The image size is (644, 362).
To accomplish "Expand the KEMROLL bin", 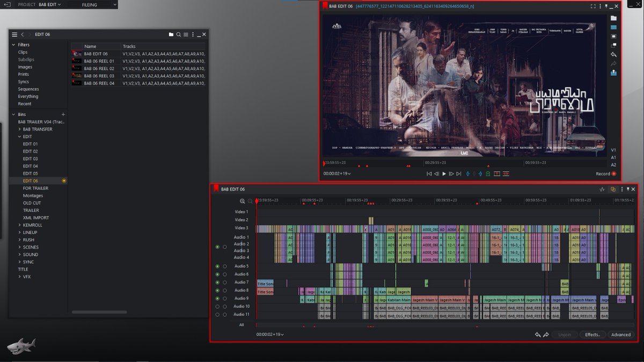I will 20,225.
